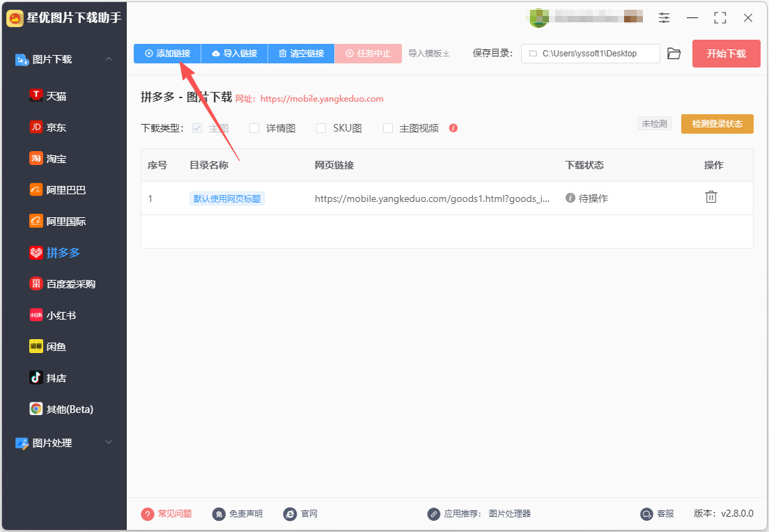Viewport: 769px width, 532px height.
Task: Select 拼多多 in the sidebar
Action: tap(63, 253)
